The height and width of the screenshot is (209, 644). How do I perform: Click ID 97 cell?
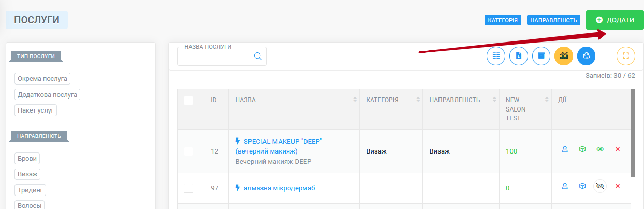tap(215, 188)
